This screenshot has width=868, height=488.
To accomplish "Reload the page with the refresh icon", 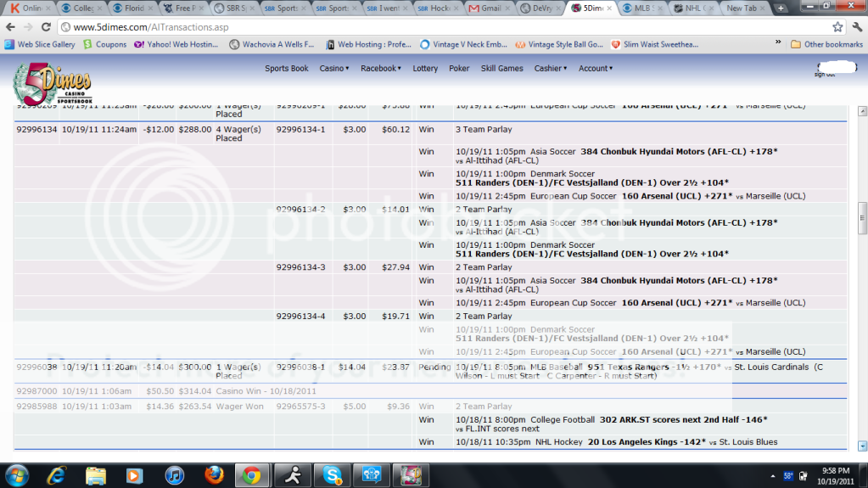I will pos(48,27).
